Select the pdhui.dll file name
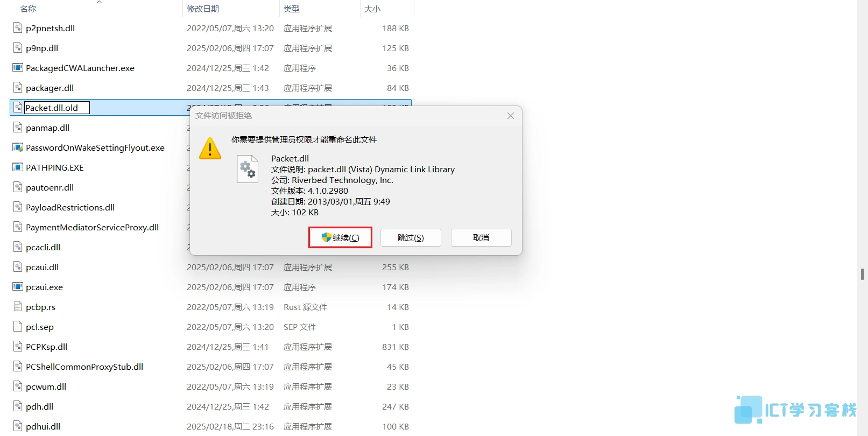 click(43, 426)
